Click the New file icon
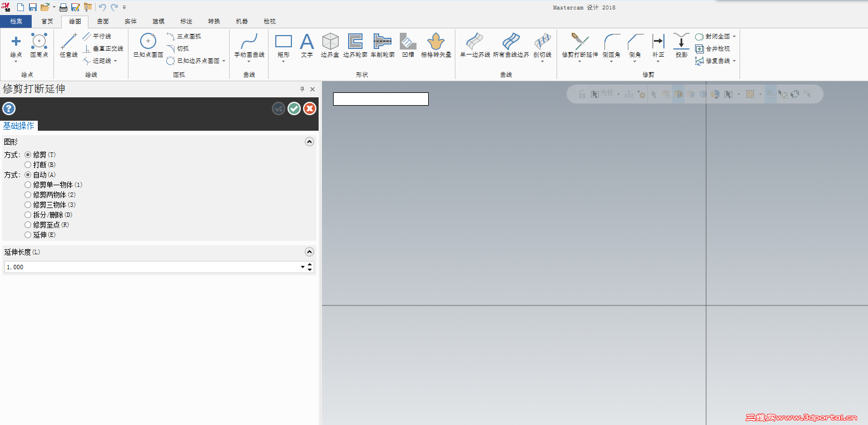 click(x=21, y=7)
